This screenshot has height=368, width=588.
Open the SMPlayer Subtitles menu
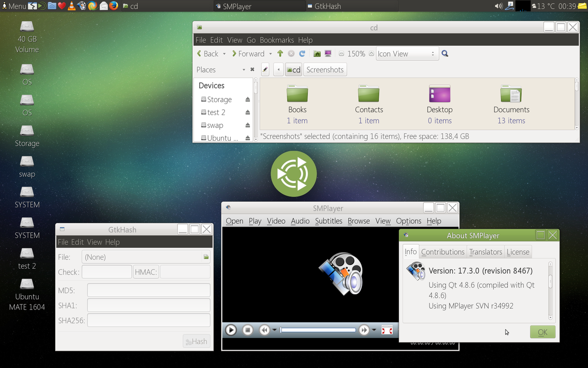pos(328,221)
